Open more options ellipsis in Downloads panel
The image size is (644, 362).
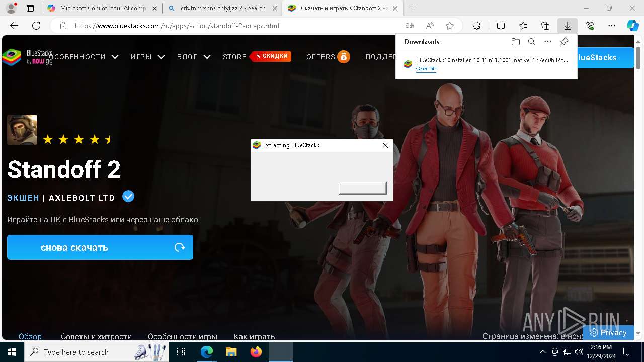[x=548, y=42]
